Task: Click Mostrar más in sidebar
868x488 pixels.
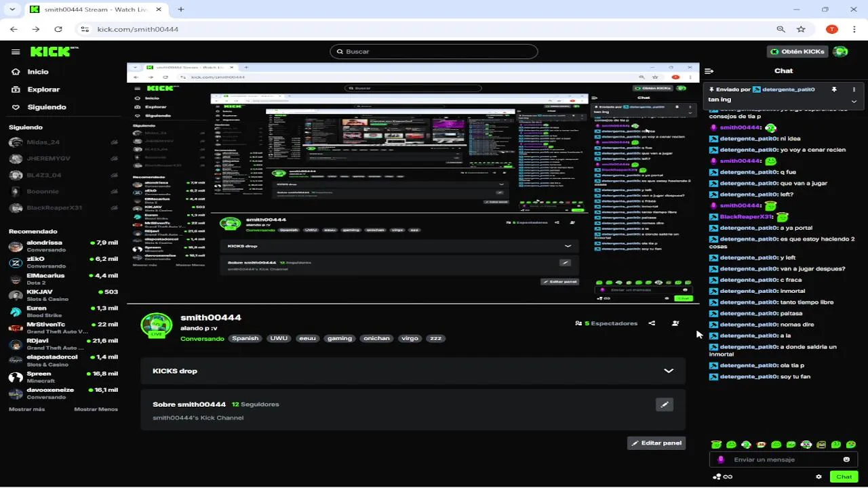Action: 26,409
